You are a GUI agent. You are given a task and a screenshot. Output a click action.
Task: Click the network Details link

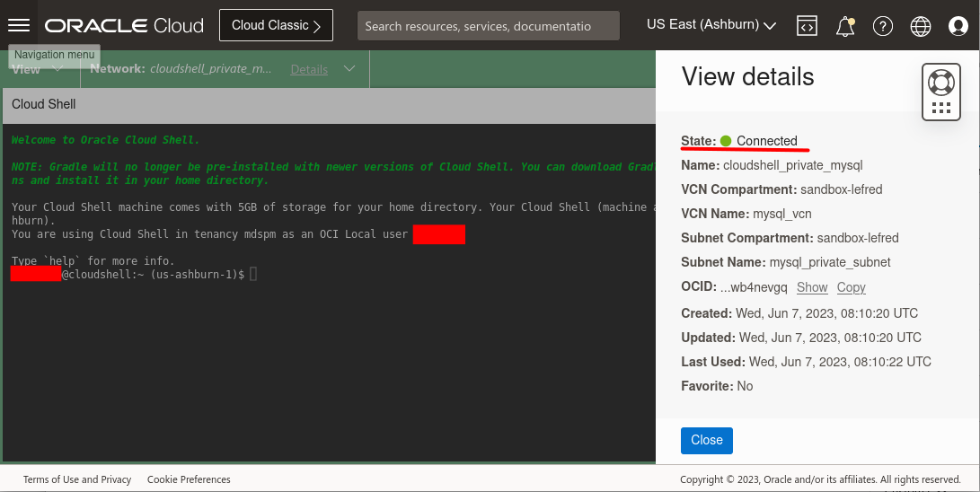309,69
